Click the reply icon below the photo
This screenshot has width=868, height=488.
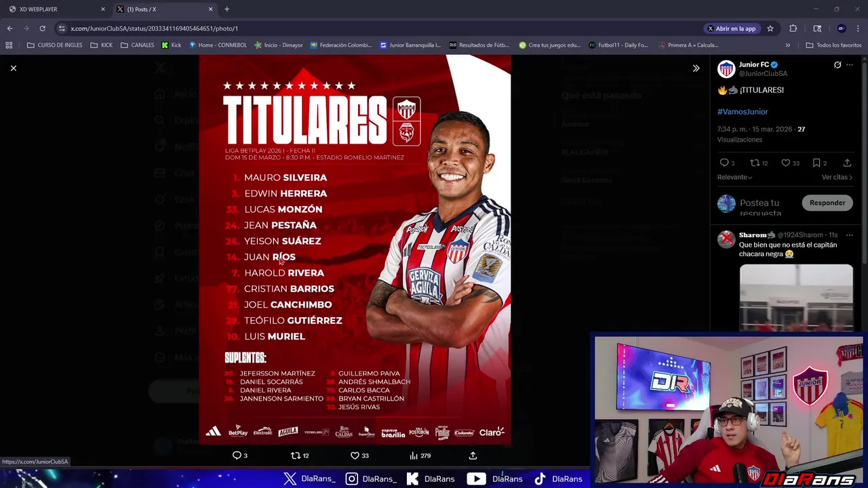pos(237,455)
